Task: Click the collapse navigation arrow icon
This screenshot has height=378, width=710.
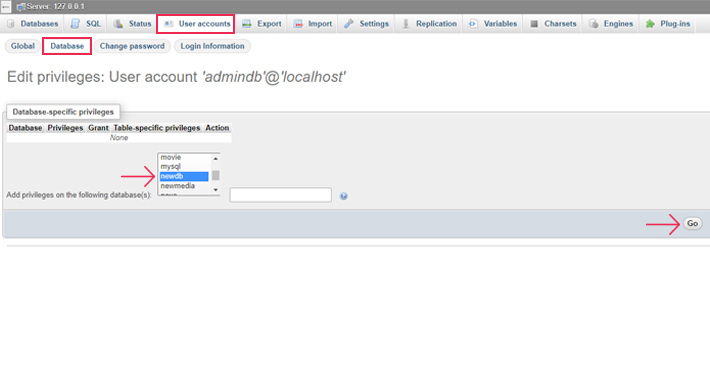Action: click(x=5, y=7)
